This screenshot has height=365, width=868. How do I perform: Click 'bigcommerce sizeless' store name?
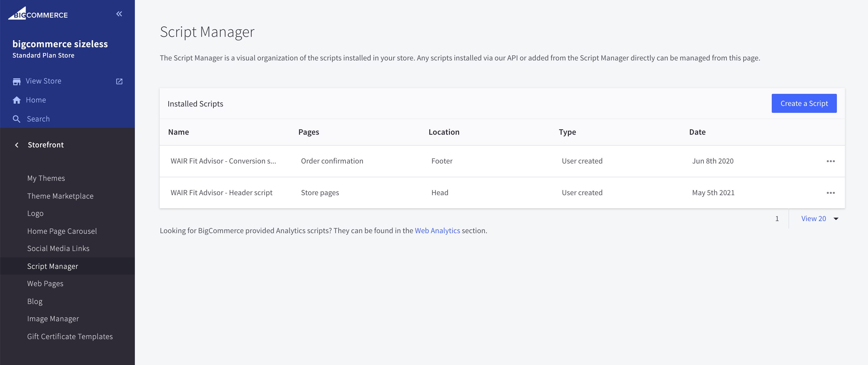coord(60,44)
